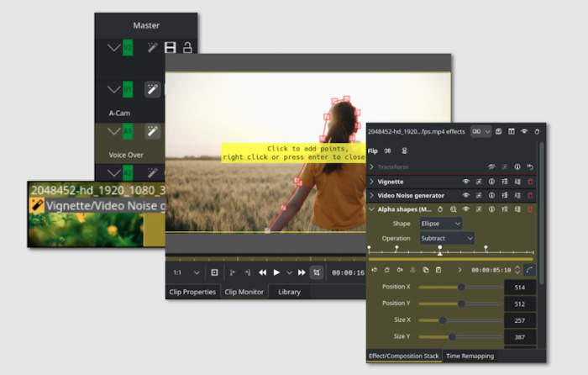The width and height of the screenshot is (588, 375).
Task: Click filmstrip icon on V2 track header
Action: click(x=171, y=48)
